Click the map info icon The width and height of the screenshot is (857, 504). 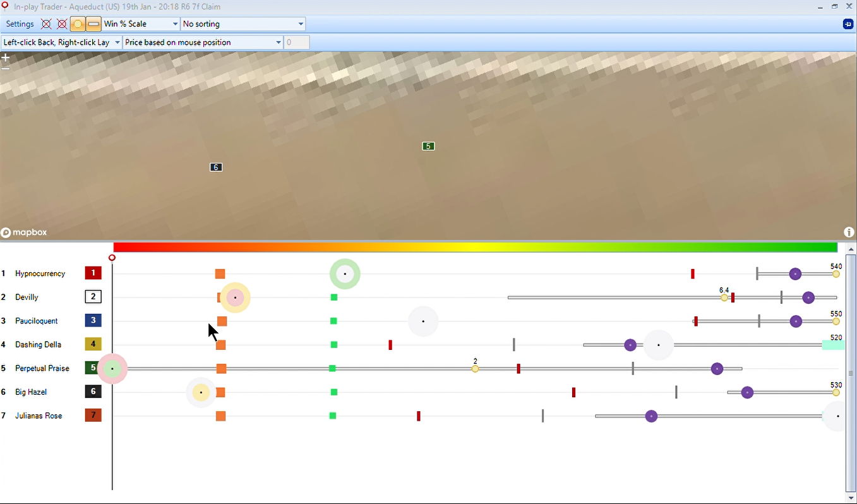point(849,232)
